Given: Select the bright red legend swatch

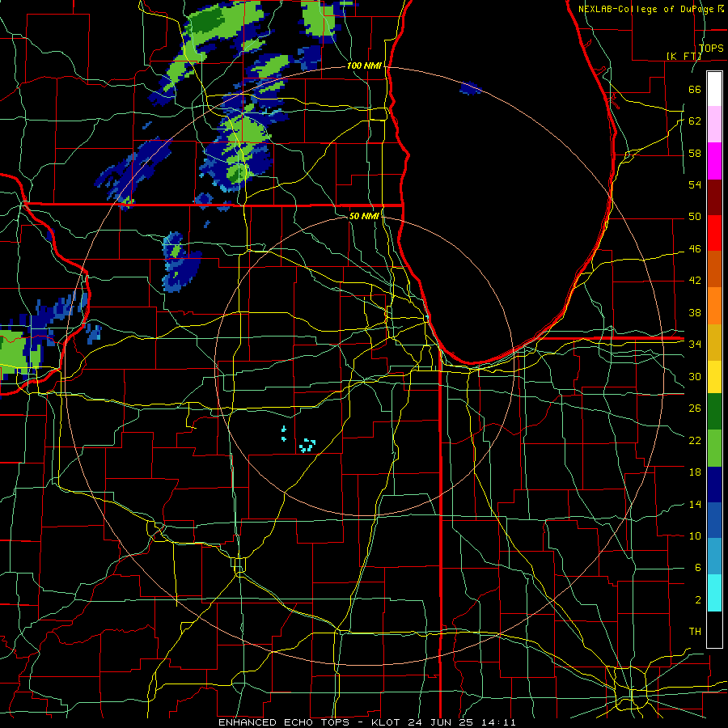Looking at the screenshot, I should tap(714, 233).
